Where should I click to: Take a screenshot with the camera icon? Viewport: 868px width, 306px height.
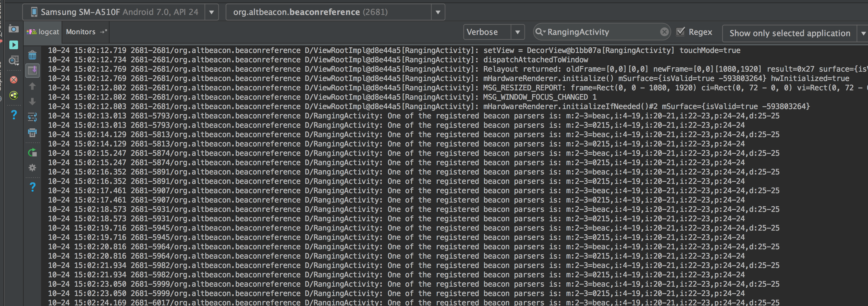pos(13,29)
